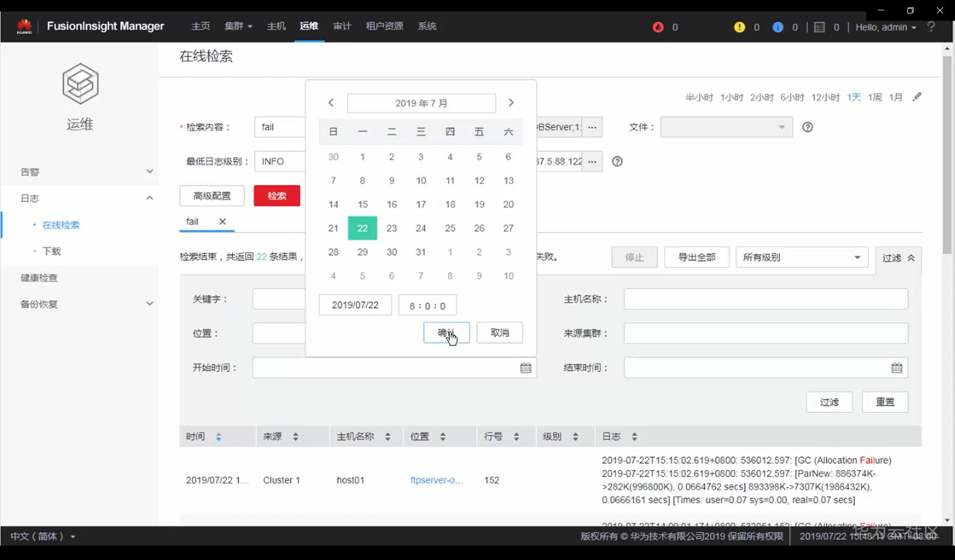
Task: Open the 健康检查 sidebar item
Action: coord(39,278)
